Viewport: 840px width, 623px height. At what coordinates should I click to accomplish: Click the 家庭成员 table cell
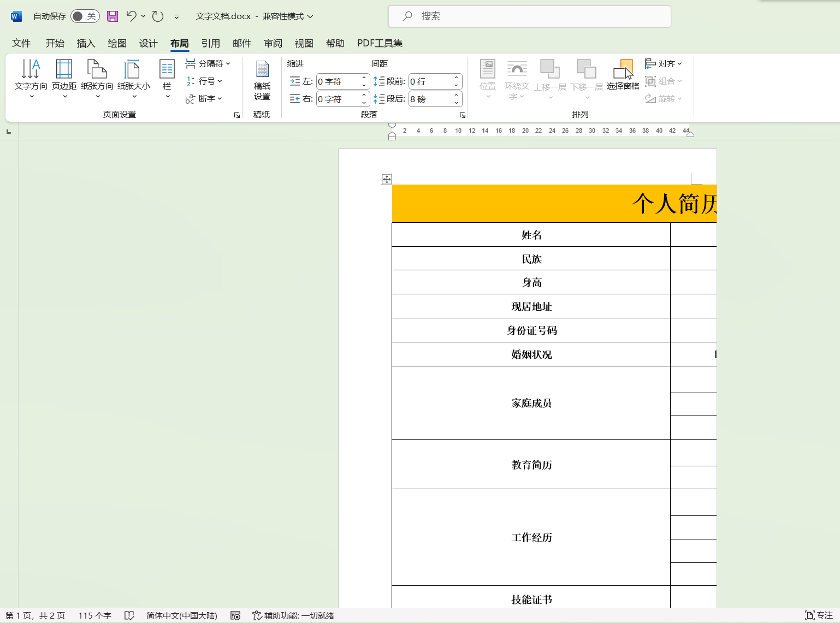(531, 403)
